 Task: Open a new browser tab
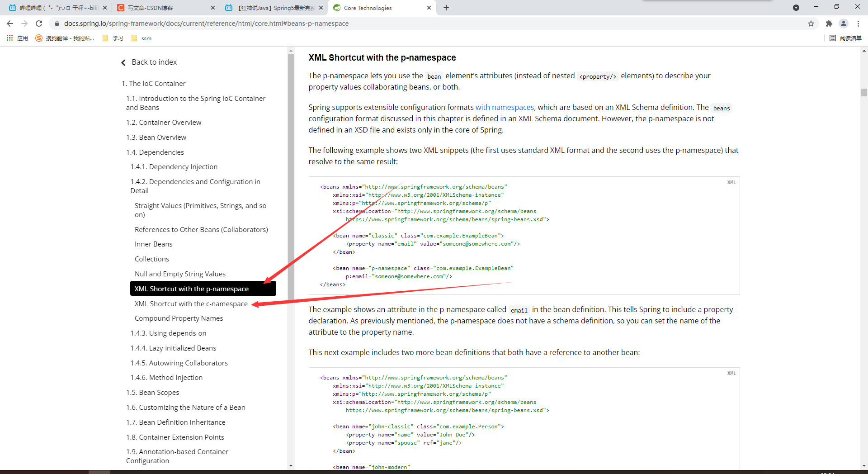[x=446, y=8]
